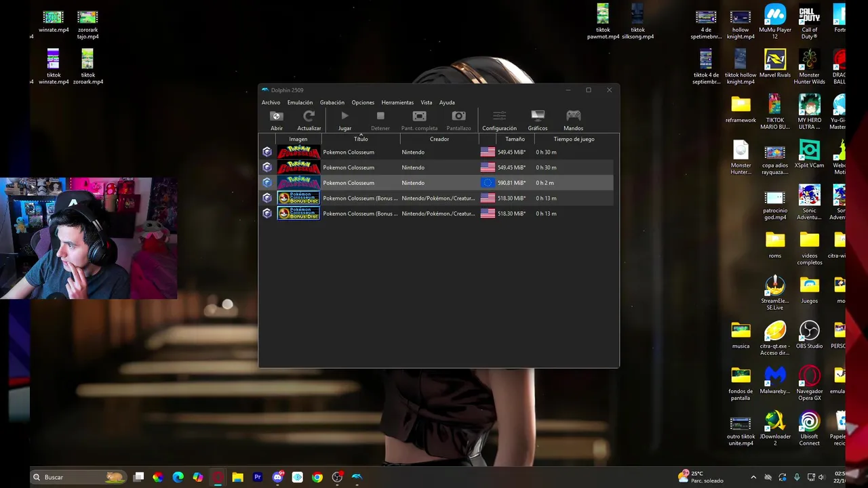868x488 pixels.
Task: Select the Navegador Opera GX desktop shortcut
Action: [x=809, y=384]
